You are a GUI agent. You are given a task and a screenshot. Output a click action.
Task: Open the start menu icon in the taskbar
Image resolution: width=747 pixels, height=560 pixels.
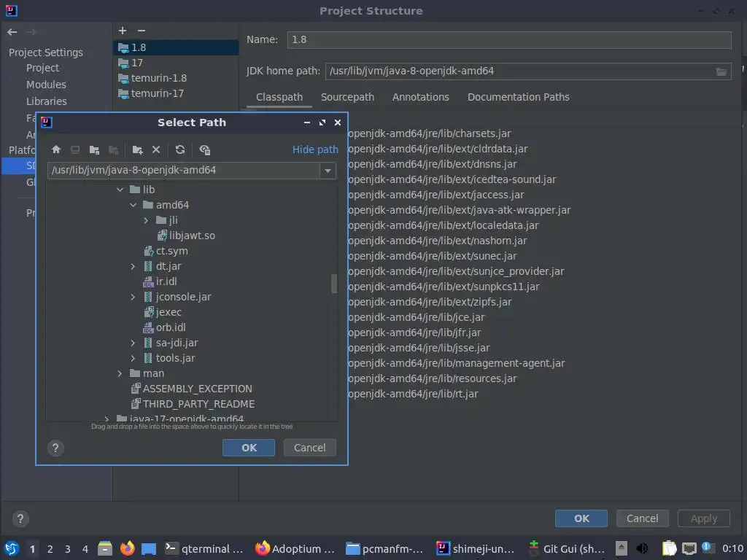pos(12,548)
